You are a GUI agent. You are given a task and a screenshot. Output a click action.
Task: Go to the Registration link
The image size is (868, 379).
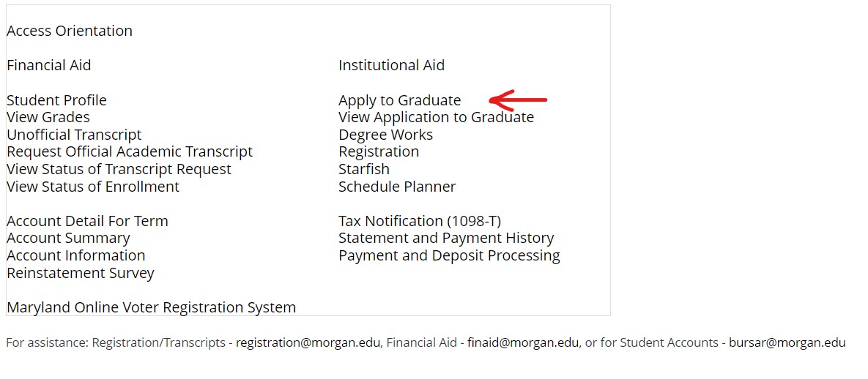pos(379,151)
